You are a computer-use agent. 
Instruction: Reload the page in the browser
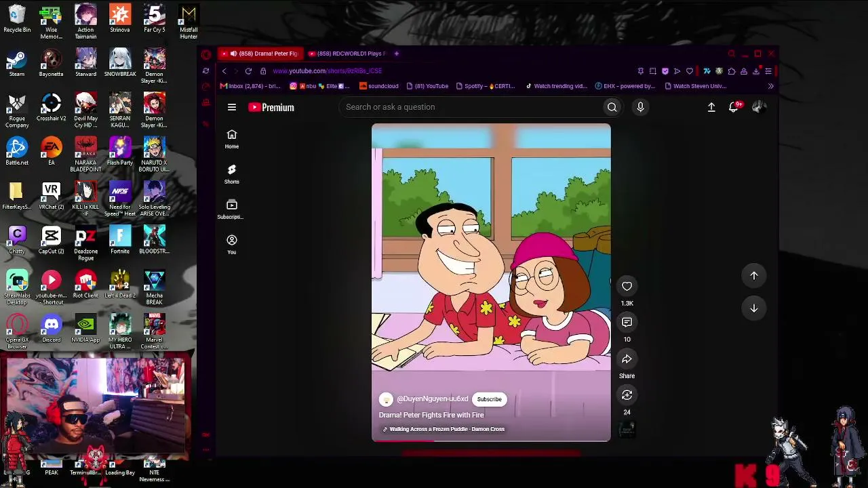coord(248,71)
